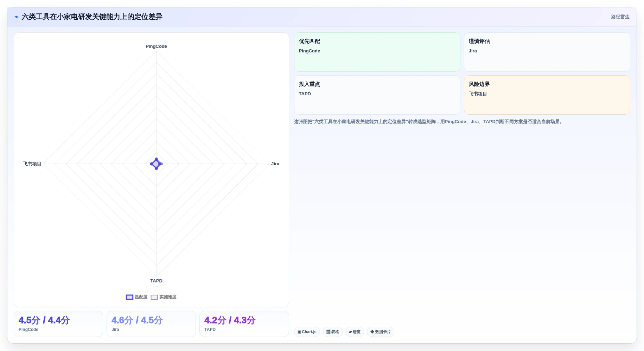Screen dimensions: 644x351
Task: Click the PingCode radar axis label
Action: point(156,46)
